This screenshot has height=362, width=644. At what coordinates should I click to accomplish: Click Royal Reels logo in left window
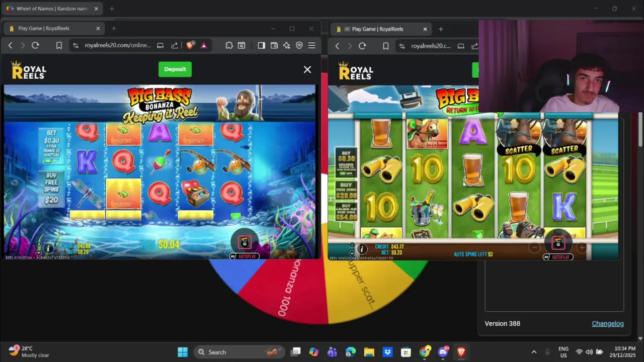(x=29, y=70)
